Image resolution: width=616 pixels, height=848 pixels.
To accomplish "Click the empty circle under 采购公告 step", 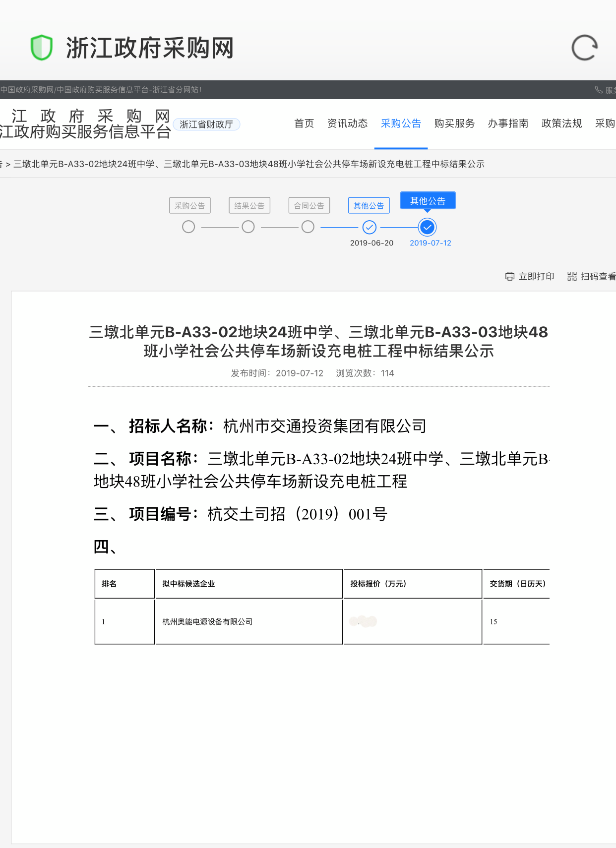I will pos(188,227).
